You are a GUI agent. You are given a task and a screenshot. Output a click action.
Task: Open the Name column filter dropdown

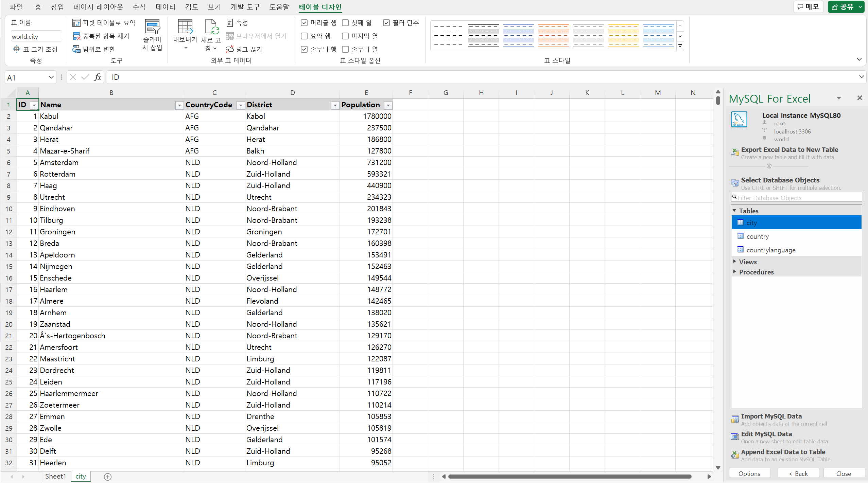coord(179,105)
